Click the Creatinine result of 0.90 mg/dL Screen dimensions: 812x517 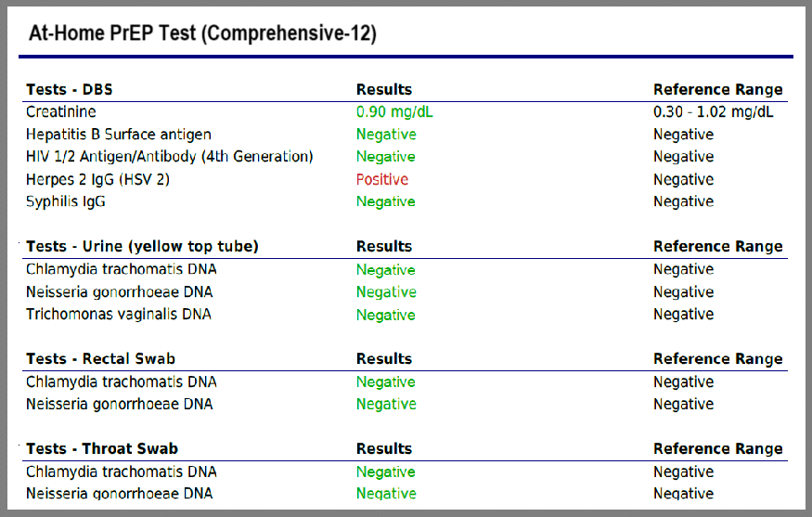(x=394, y=112)
